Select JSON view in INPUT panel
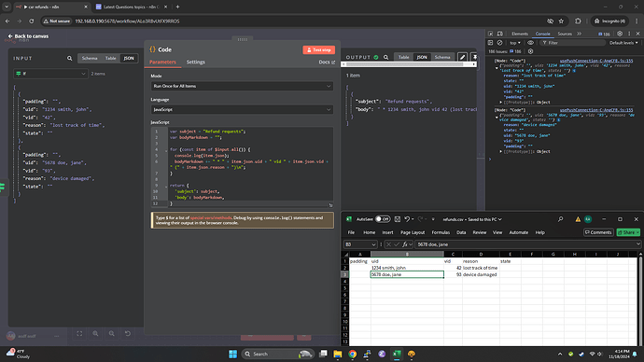 [x=129, y=58]
